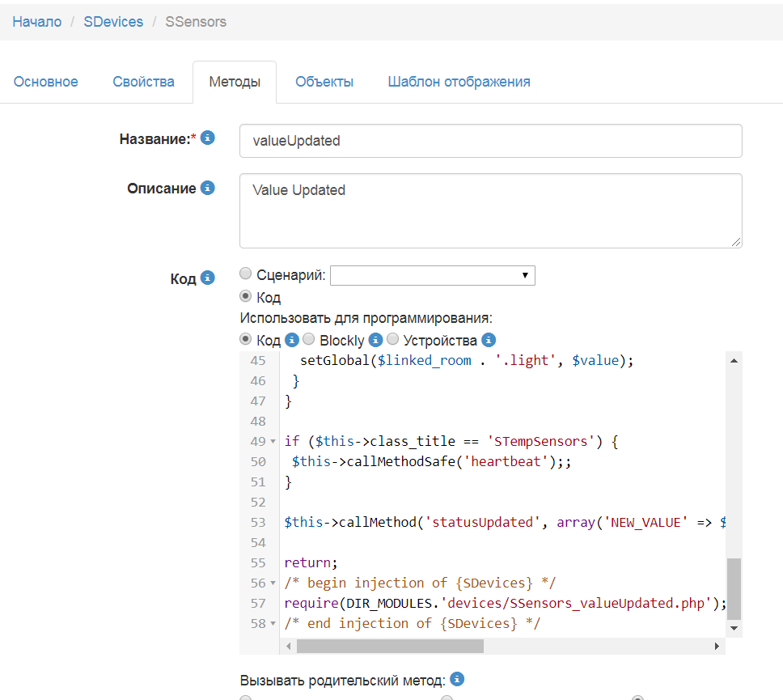783x700 pixels.
Task: Collapse code fold arrow at line 49
Action: pos(274,442)
